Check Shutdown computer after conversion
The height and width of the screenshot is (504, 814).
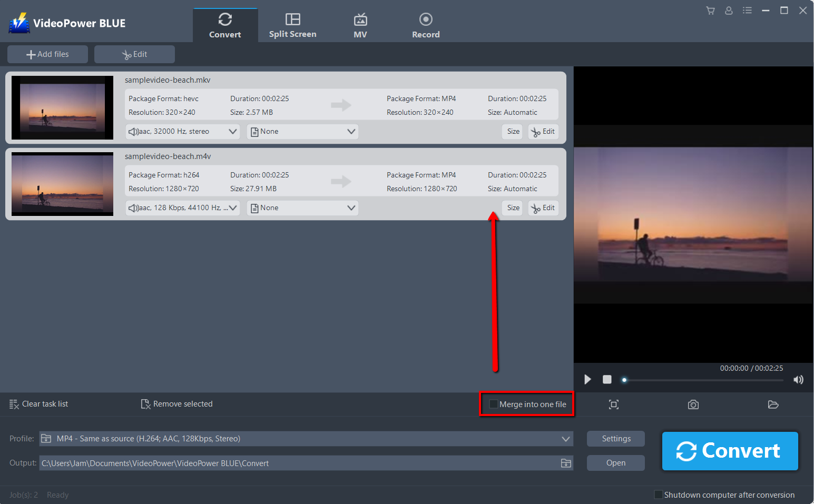[658, 495]
